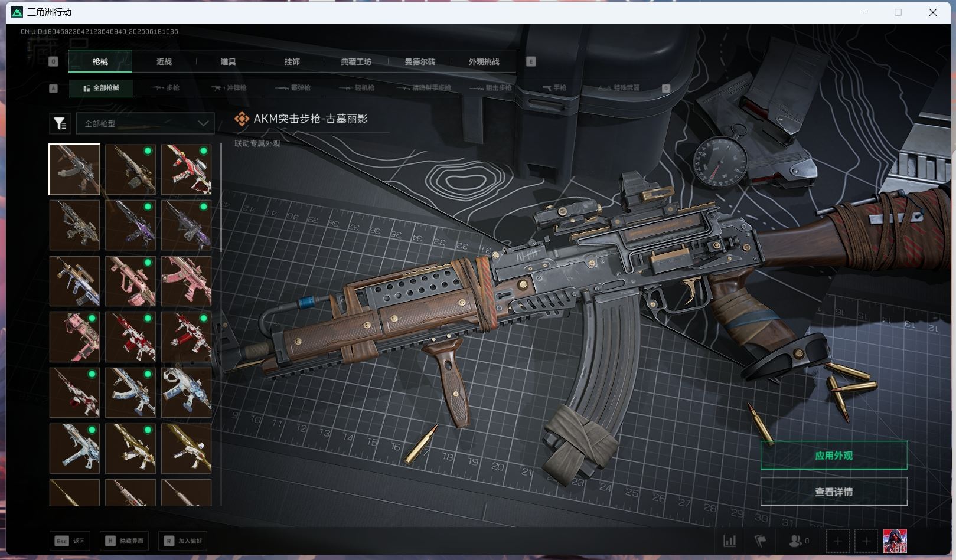Select the gold-white SMG thumbnail, sixth row middle
Image resolution: width=956 pixels, height=560 pixels.
point(130,448)
